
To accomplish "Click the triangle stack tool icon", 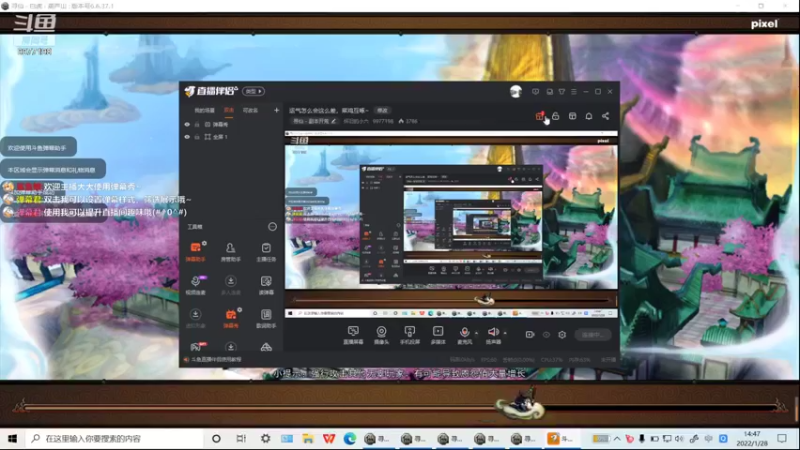I will [x=266, y=347].
